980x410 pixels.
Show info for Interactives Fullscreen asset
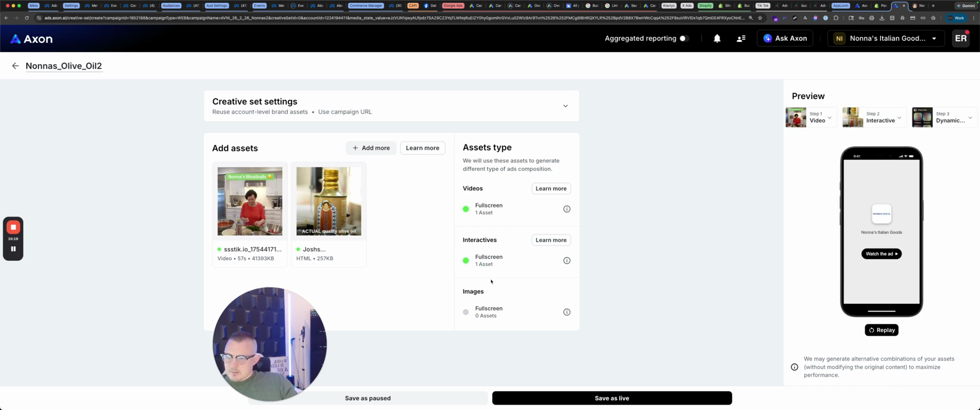tap(567, 261)
